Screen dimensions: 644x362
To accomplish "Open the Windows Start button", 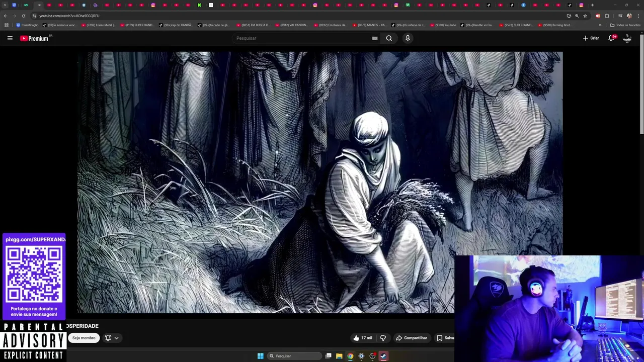I will click(x=260, y=356).
